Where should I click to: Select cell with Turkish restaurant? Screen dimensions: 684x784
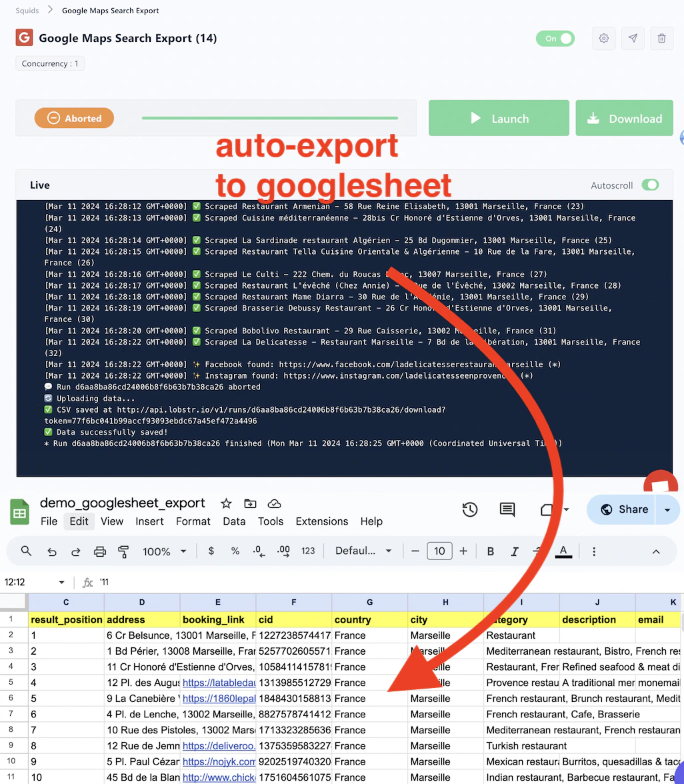(x=521, y=746)
